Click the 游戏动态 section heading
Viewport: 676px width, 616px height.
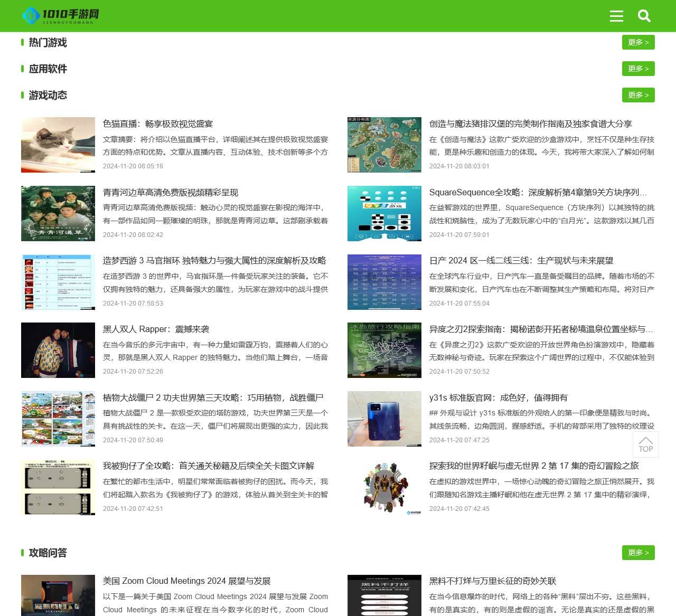click(x=47, y=95)
